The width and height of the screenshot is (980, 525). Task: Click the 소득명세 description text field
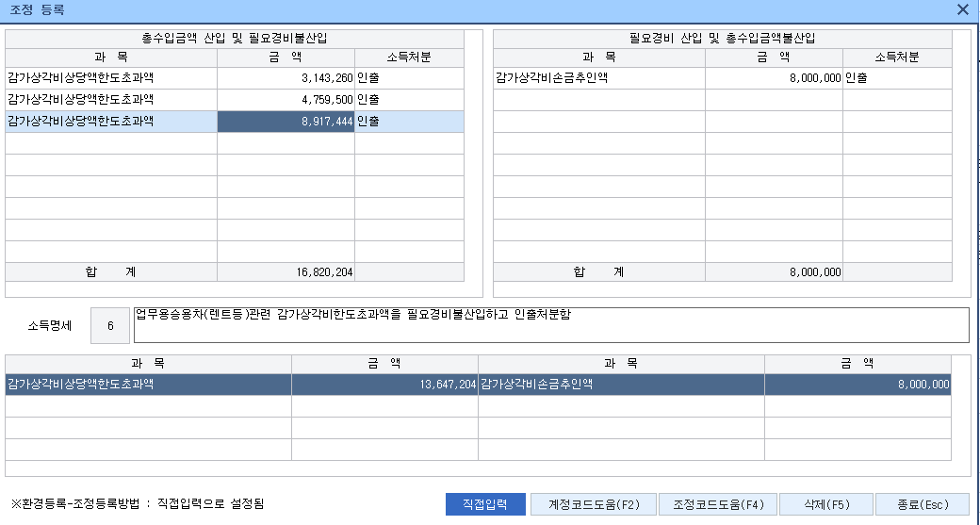tap(551, 325)
